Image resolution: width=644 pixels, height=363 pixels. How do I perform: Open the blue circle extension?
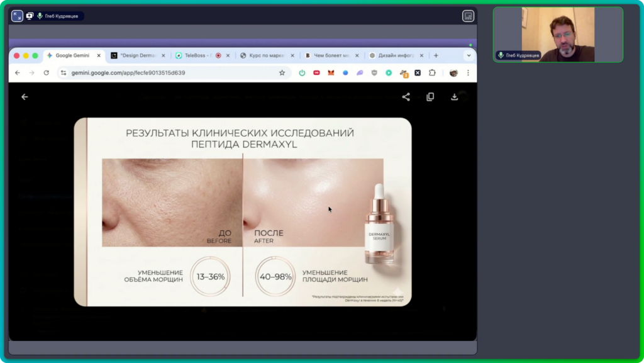(x=345, y=73)
